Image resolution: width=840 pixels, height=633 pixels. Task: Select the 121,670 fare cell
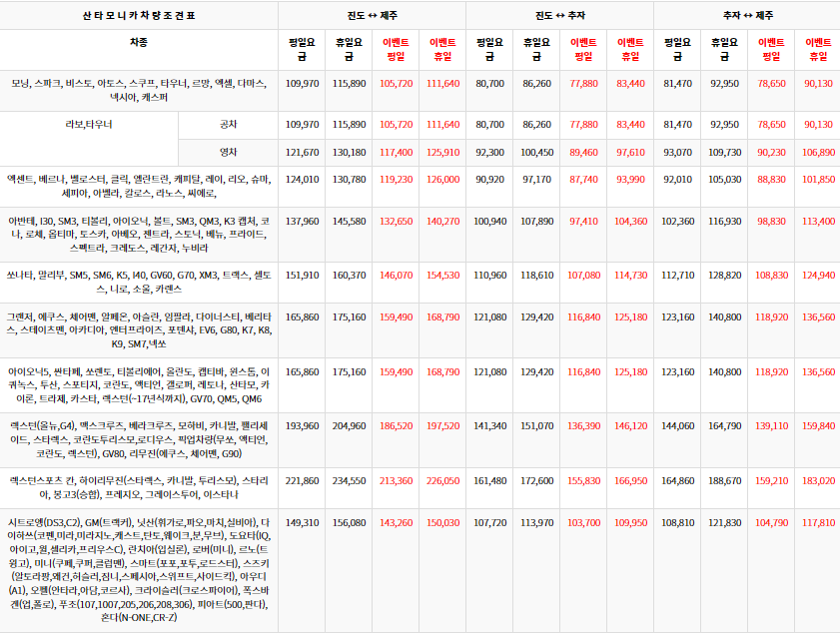(302, 153)
